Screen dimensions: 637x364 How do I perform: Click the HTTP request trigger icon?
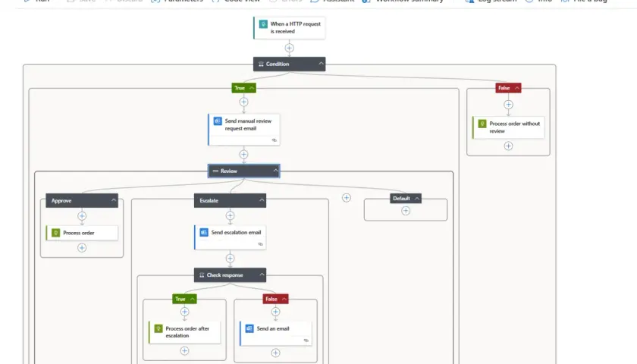pos(263,24)
